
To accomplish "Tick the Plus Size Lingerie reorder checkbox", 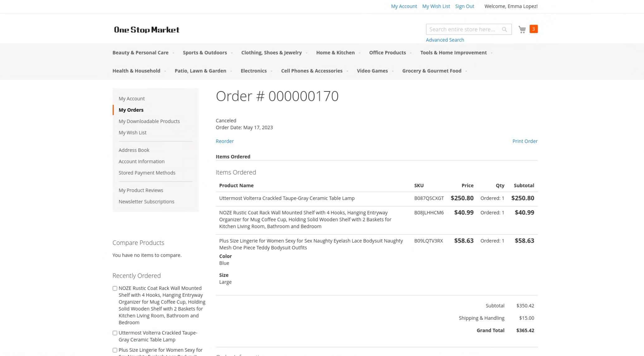I will 115,350.
